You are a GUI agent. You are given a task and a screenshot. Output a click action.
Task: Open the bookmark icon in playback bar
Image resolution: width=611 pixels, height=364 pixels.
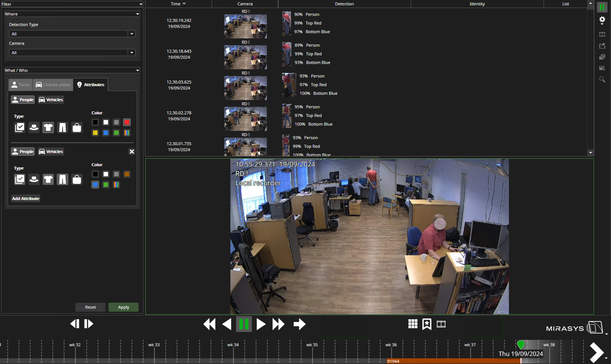click(x=427, y=324)
